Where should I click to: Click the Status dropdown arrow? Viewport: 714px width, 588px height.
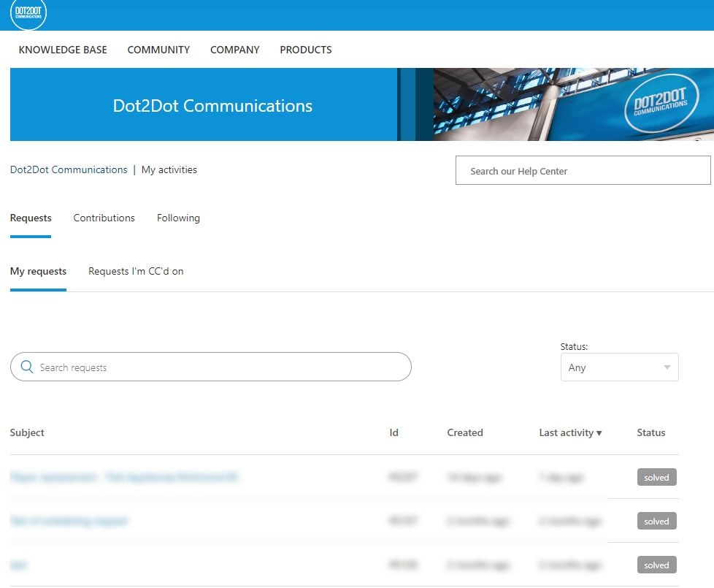667,367
